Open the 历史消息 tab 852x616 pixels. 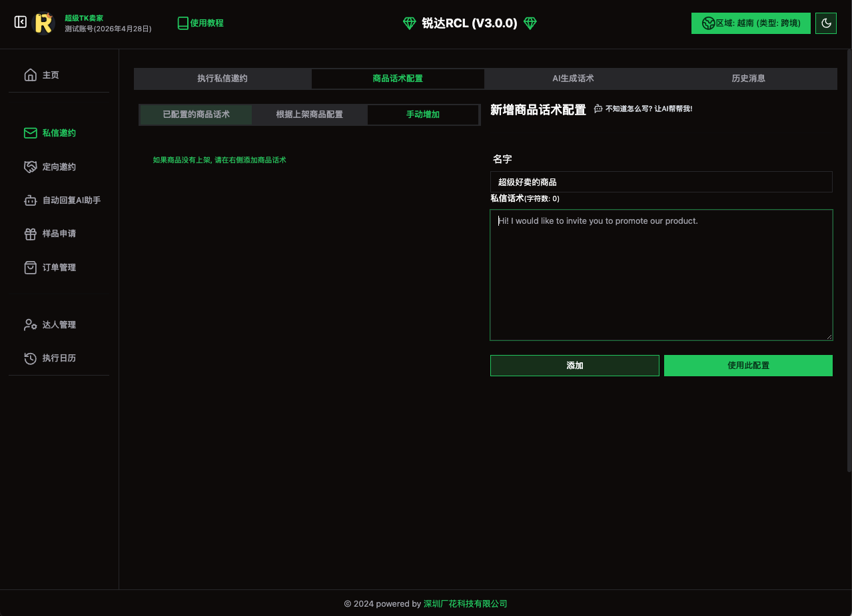coord(748,79)
